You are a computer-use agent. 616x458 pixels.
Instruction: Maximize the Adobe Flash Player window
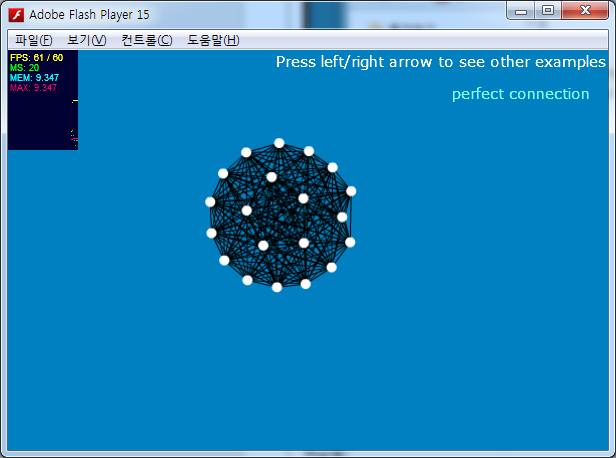click(548, 11)
